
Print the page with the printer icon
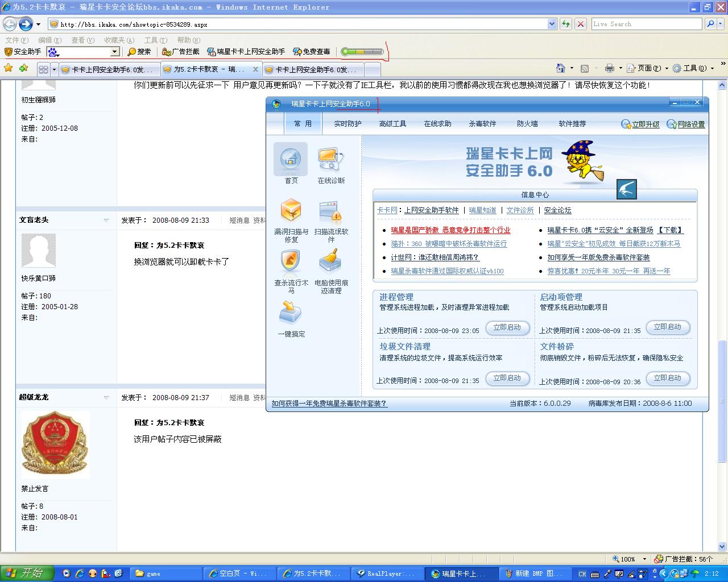pyautogui.click(x=610, y=69)
